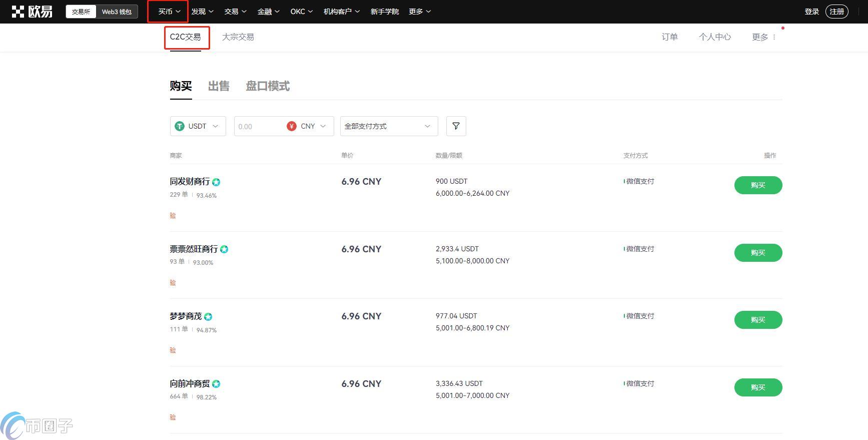Expand the 金融 menu
Image resolution: width=868 pixels, height=440 pixels.
coord(268,12)
